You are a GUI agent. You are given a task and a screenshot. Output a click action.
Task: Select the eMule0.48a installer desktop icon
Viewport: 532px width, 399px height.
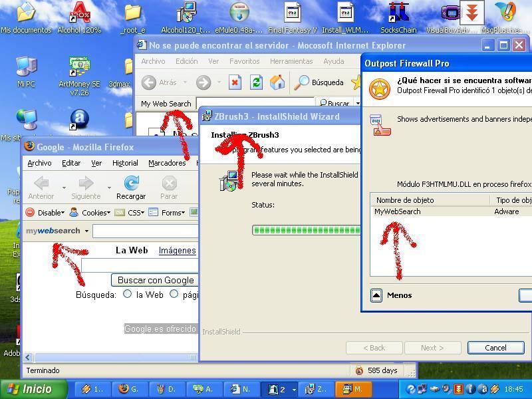(x=239, y=17)
